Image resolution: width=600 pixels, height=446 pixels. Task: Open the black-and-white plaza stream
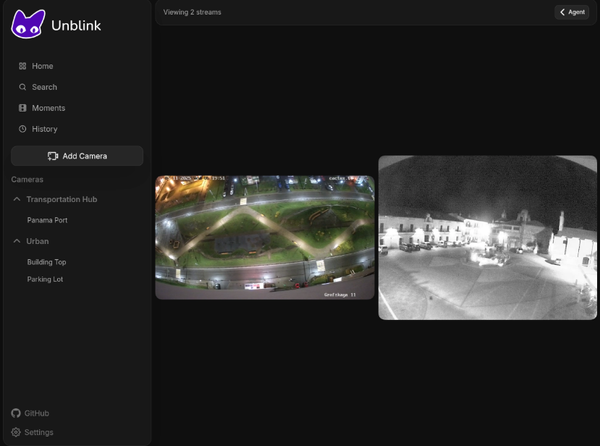tap(488, 238)
